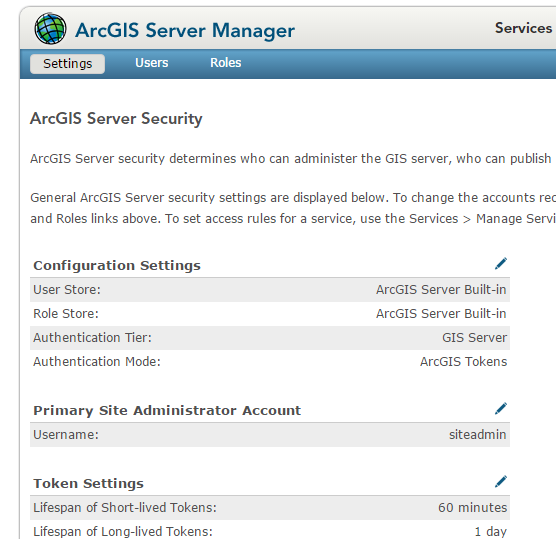Click the Authentication Tier label
Screen dimensions: 556x539
click(x=93, y=338)
